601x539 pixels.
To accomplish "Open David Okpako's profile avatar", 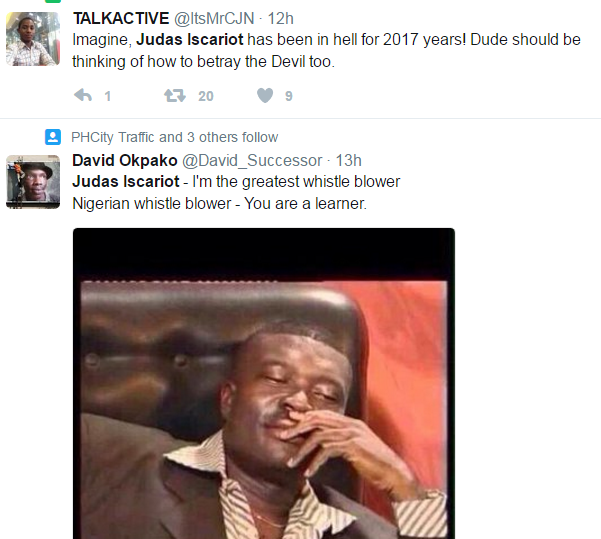I will 33,182.
